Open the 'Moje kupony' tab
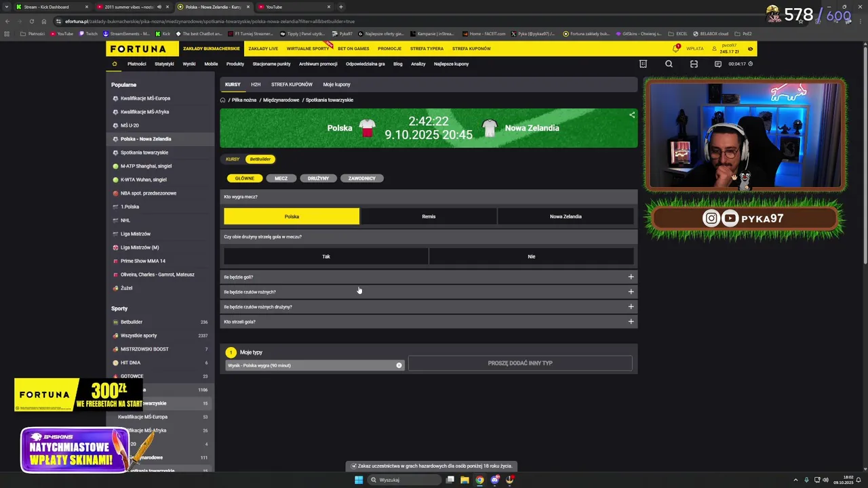 [336, 84]
